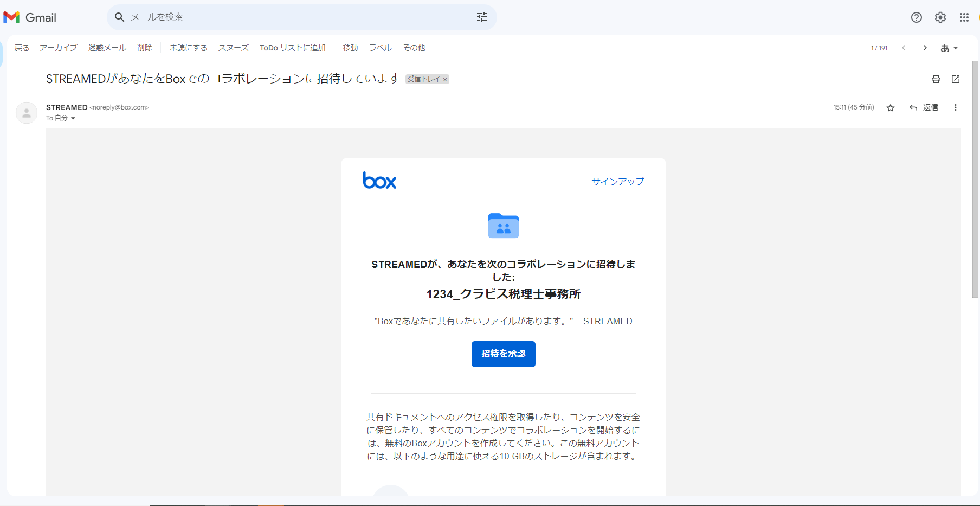Click the 15:11 (45 分前) timestamp
This screenshot has height=506, width=980.
click(854, 108)
